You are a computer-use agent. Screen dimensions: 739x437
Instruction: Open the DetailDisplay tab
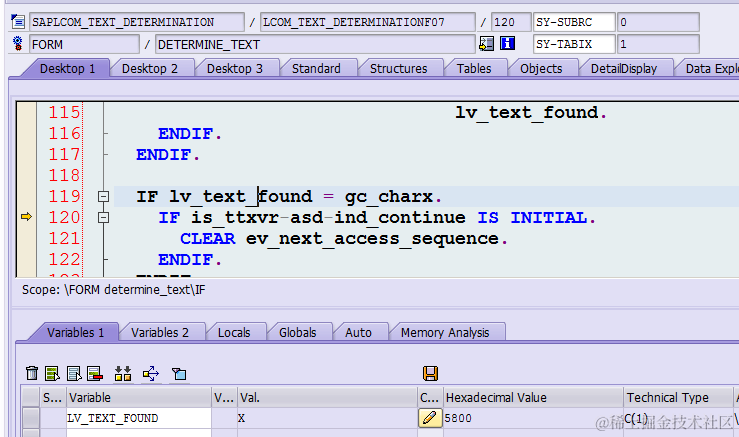click(x=624, y=68)
